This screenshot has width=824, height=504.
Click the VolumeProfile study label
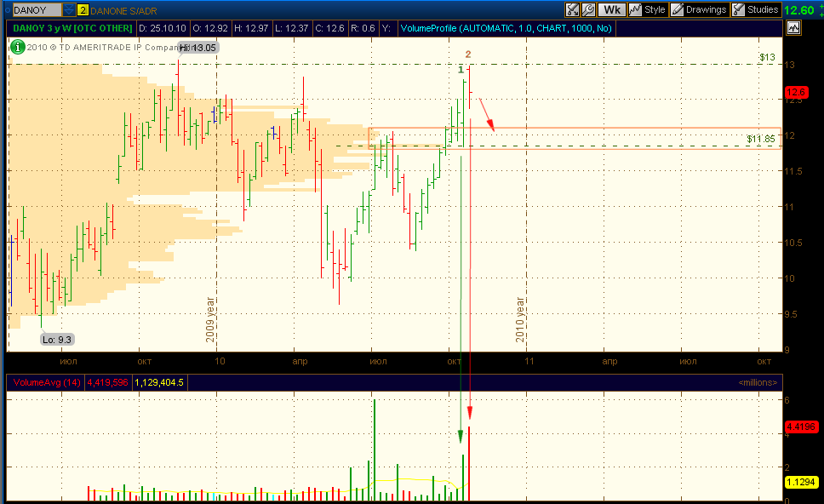coord(506,28)
